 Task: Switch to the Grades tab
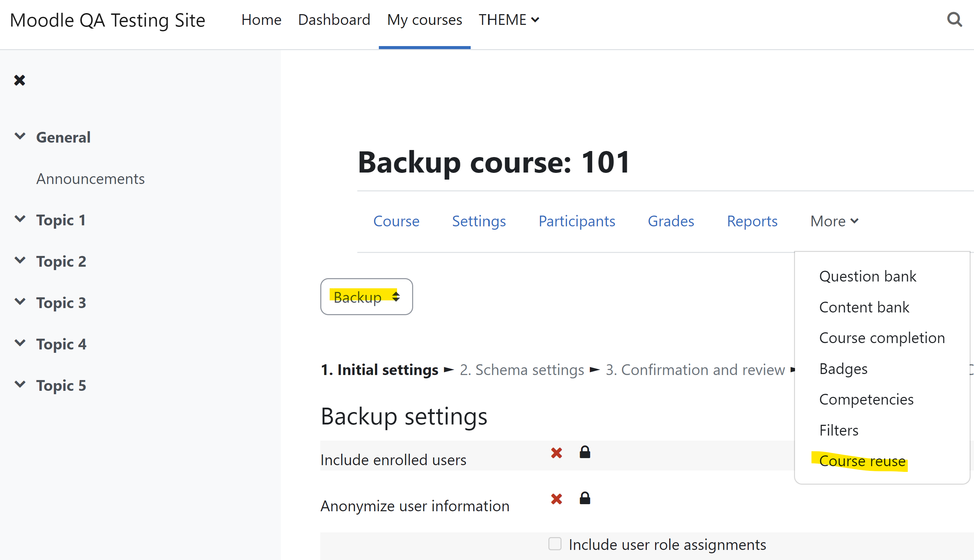coord(671,221)
